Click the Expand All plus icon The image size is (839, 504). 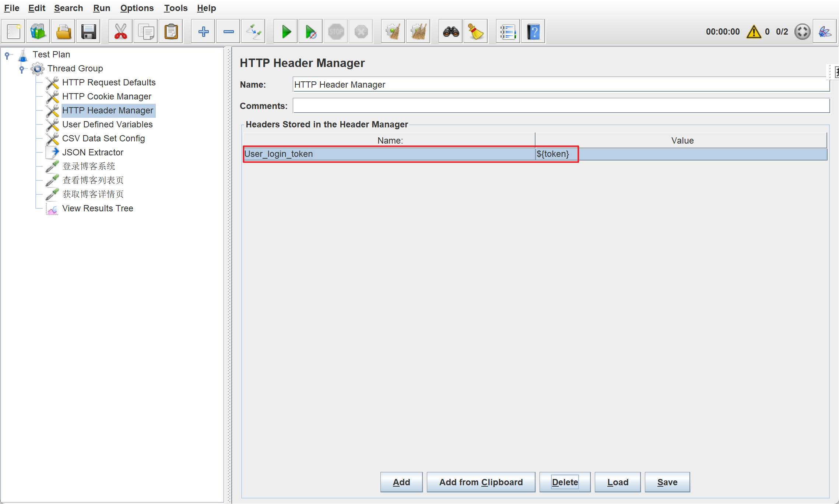(x=203, y=32)
